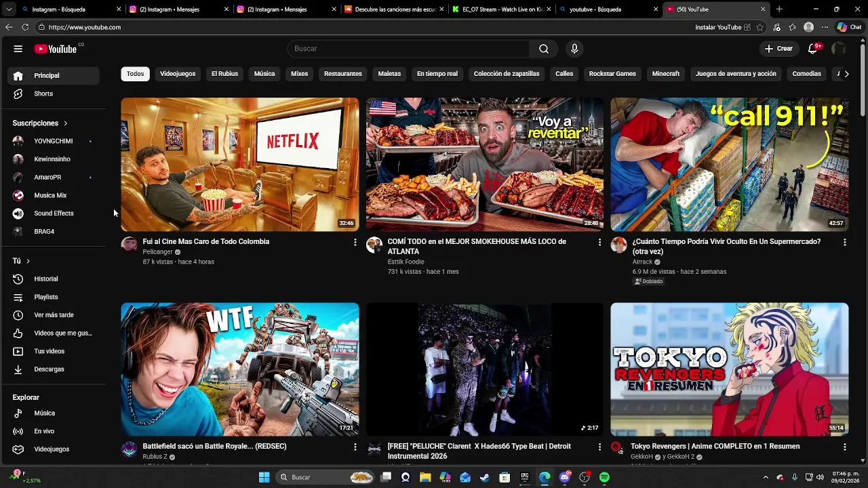Image resolution: width=868 pixels, height=488 pixels.
Task: Click the search magnifier button
Action: coord(544,49)
